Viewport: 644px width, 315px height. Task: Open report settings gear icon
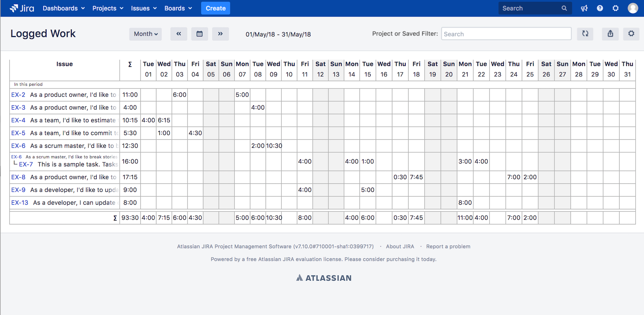631,34
